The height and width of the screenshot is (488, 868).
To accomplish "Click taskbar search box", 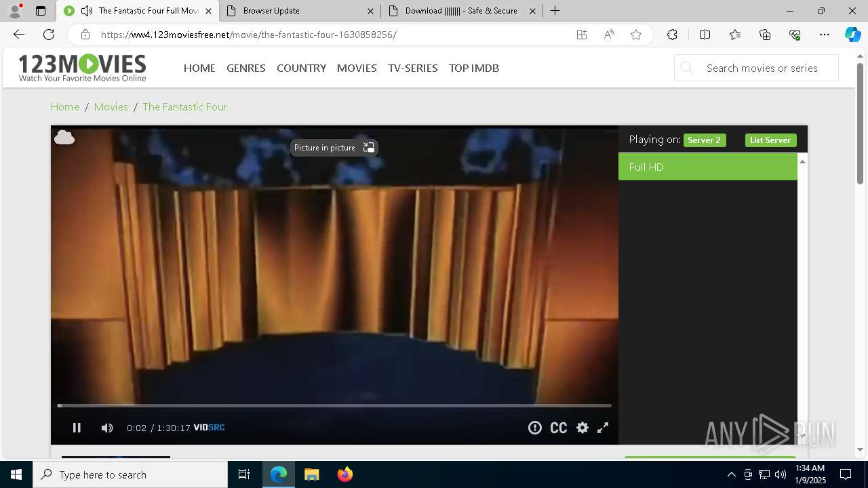I will [x=130, y=474].
